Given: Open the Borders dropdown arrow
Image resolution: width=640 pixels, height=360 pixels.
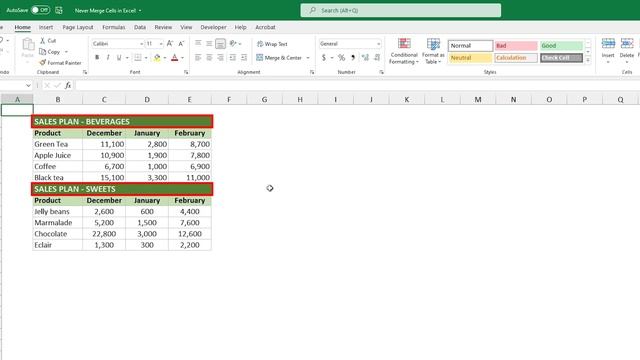Looking at the screenshot, I should [x=146, y=58].
